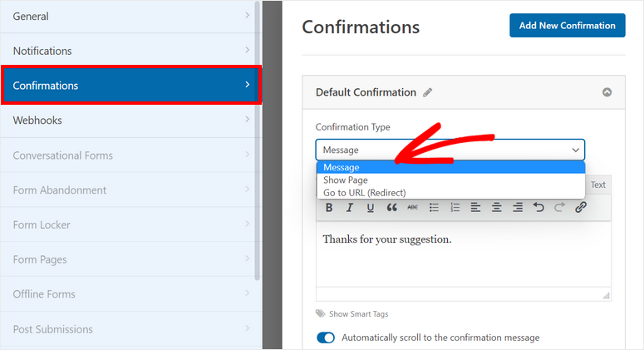Center align the message text
Viewport: 644px width, 350px height.
[497, 208]
